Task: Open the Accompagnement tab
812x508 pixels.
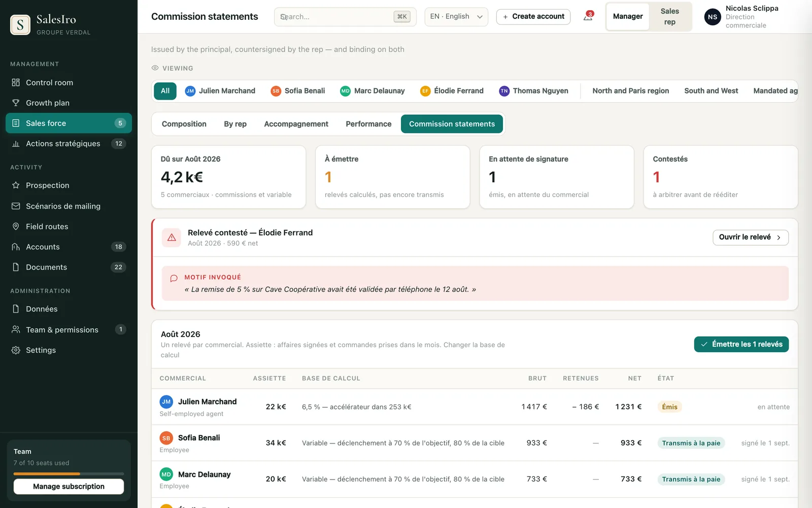Action: tap(296, 124)
